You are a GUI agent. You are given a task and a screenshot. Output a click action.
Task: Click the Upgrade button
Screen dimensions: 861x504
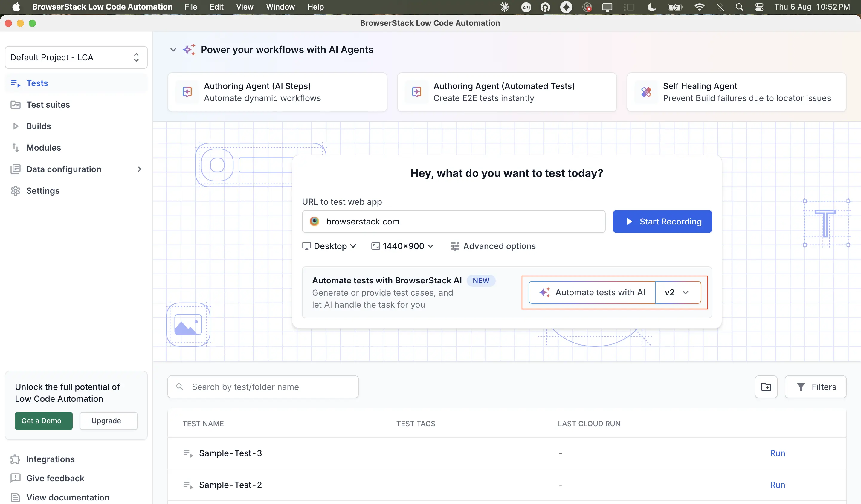click(x=109, y=421)
